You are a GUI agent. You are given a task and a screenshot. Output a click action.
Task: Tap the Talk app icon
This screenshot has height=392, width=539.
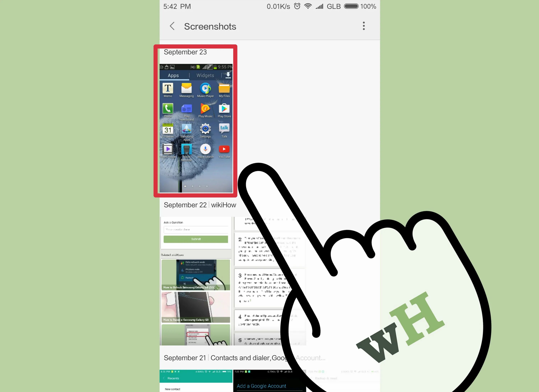[x=224, y=131]
